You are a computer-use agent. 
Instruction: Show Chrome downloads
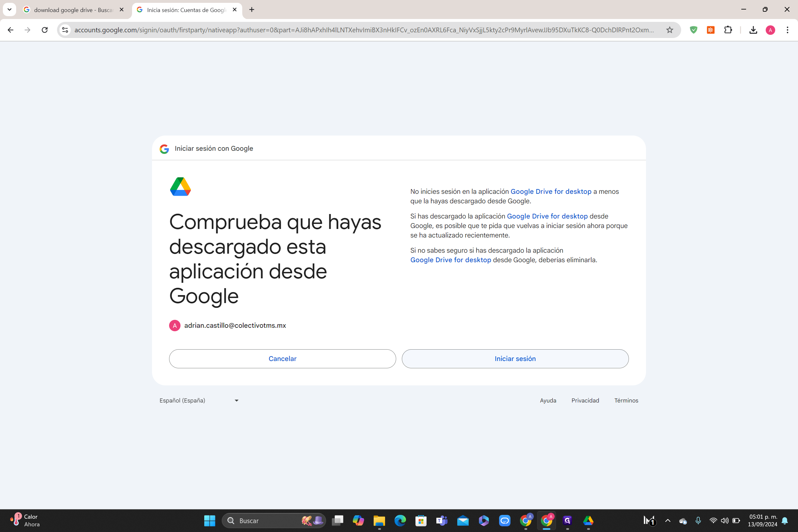pyautogui.click(x=753, y=30)
